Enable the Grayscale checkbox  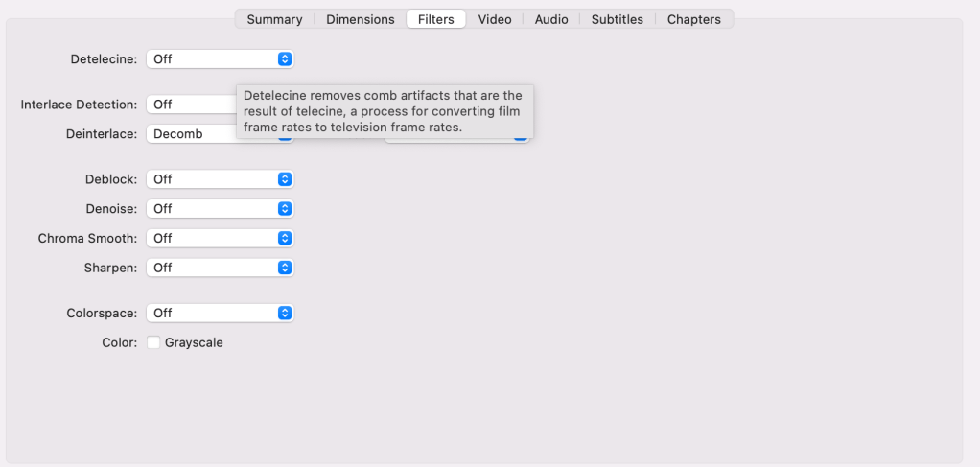tap(153, 342)
